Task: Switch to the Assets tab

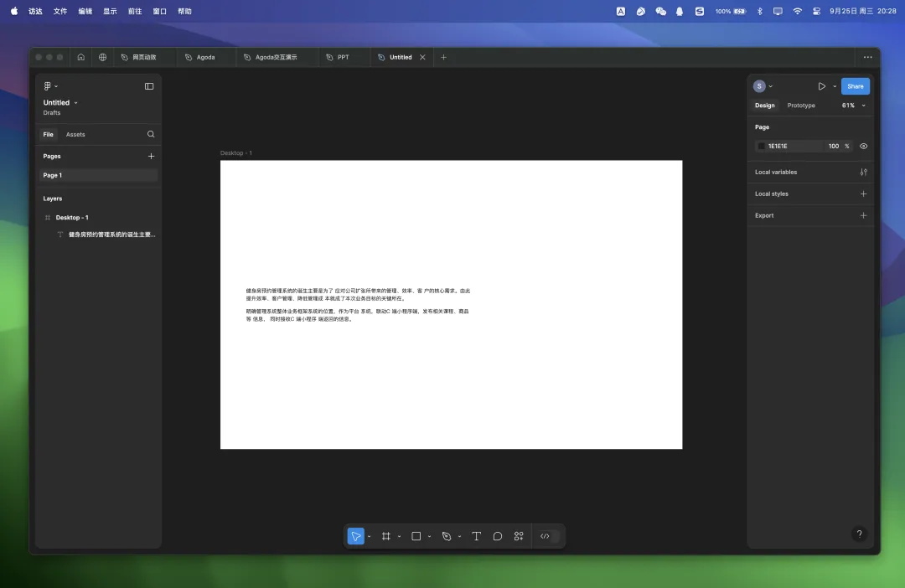Action: [x=75, y=134]
